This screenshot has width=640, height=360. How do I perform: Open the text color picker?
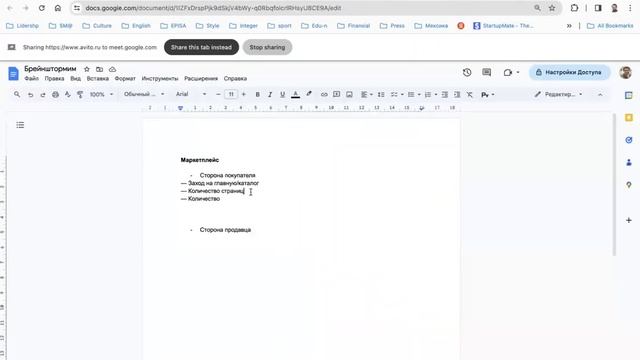point(296,95)
